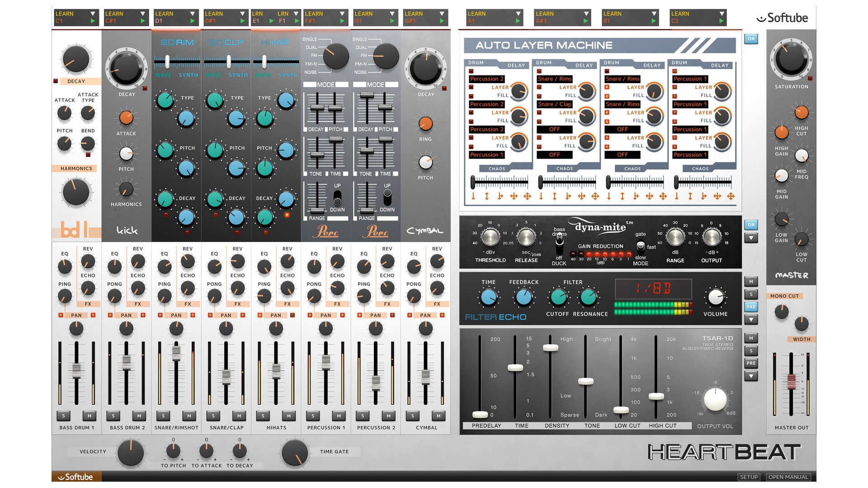Select the Snare / Clap sample slot
Image resolution: width=868 pixels, height=488 pixels.
pos(555,104)
